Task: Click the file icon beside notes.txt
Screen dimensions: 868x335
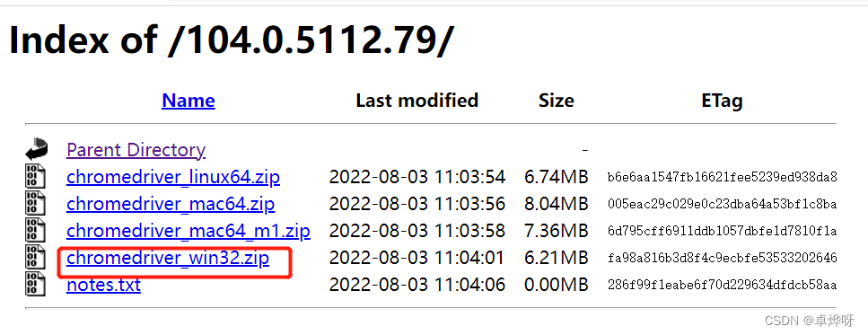Action: point(35,284)
